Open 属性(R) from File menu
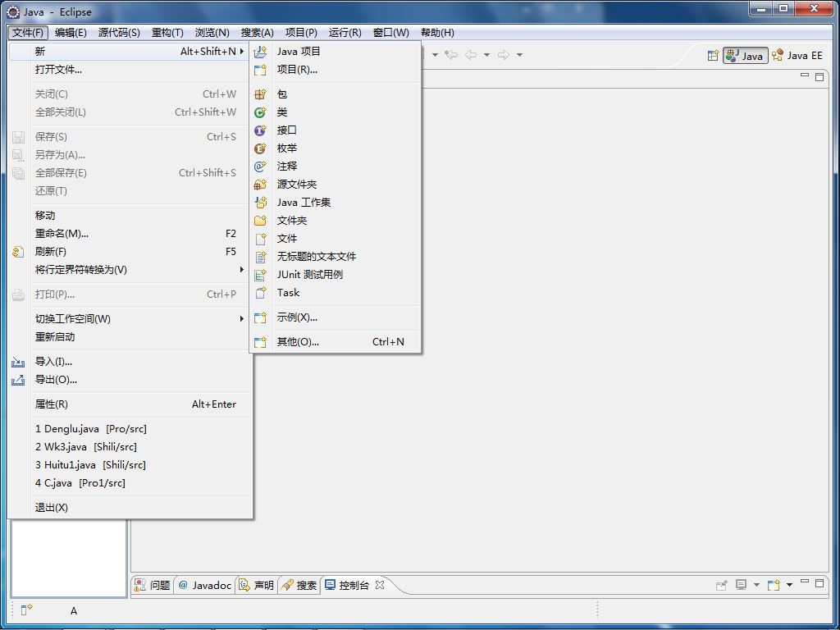Image resolution: width=840 pixels, height=630 pixels. 130,404
